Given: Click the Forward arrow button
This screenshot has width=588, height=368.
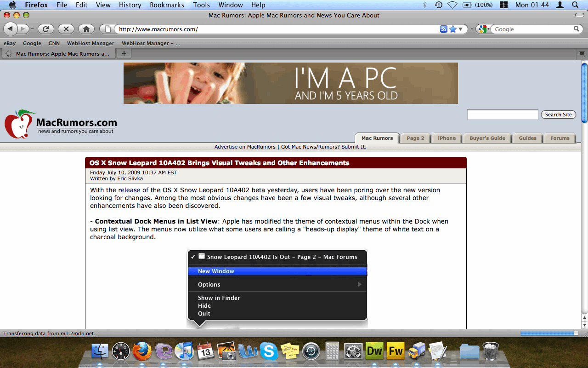Looking at the screenshot, I should pyautogui.click(x=23, y=29).
